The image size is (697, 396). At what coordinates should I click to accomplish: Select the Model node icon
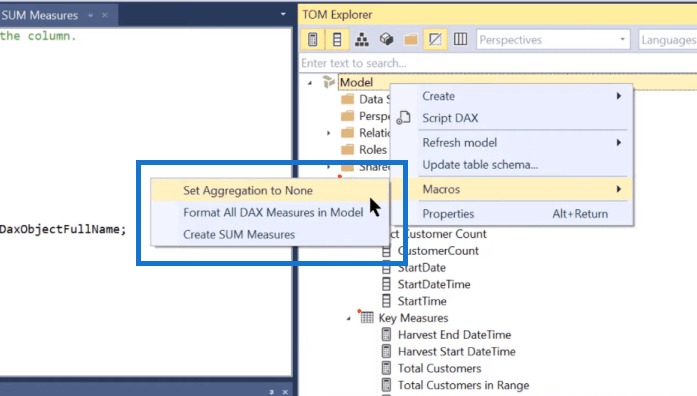(328, 82)
